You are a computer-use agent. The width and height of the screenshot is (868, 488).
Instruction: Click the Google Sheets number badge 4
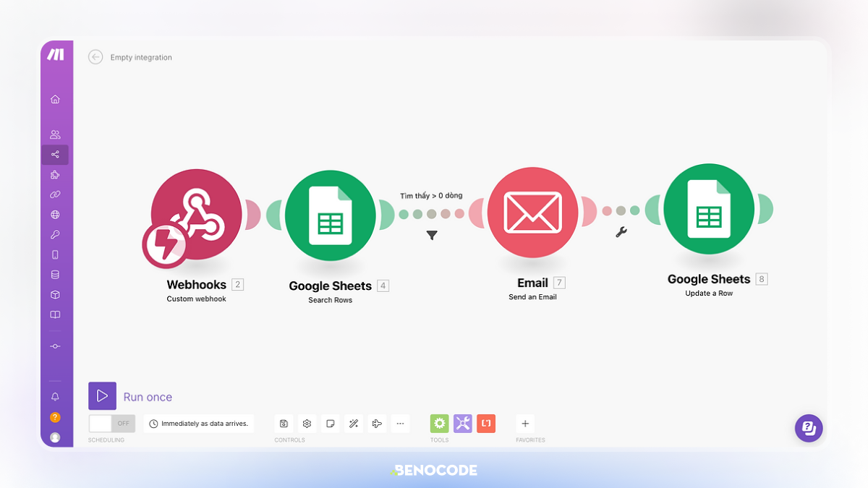[383, 286]
